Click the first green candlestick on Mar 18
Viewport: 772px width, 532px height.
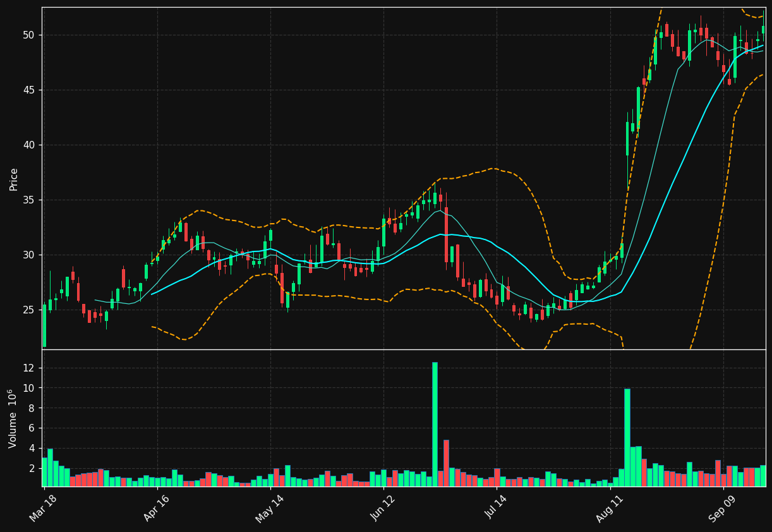tap(44, 325)
